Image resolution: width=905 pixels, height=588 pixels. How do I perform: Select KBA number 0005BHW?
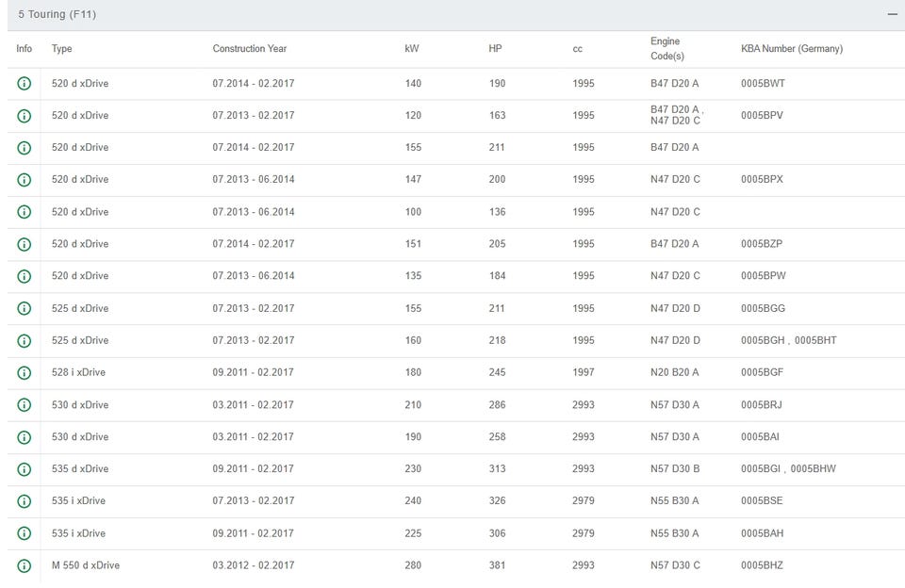(x=814, y=468)
